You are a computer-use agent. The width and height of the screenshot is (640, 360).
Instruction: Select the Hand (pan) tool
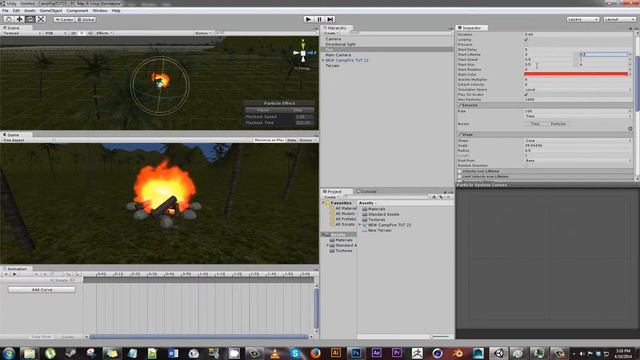coord(9,19)
